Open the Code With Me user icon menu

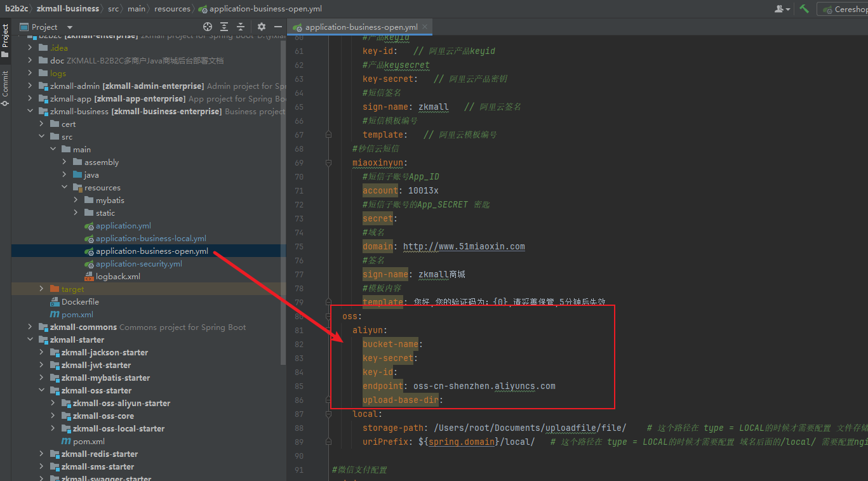782,9
